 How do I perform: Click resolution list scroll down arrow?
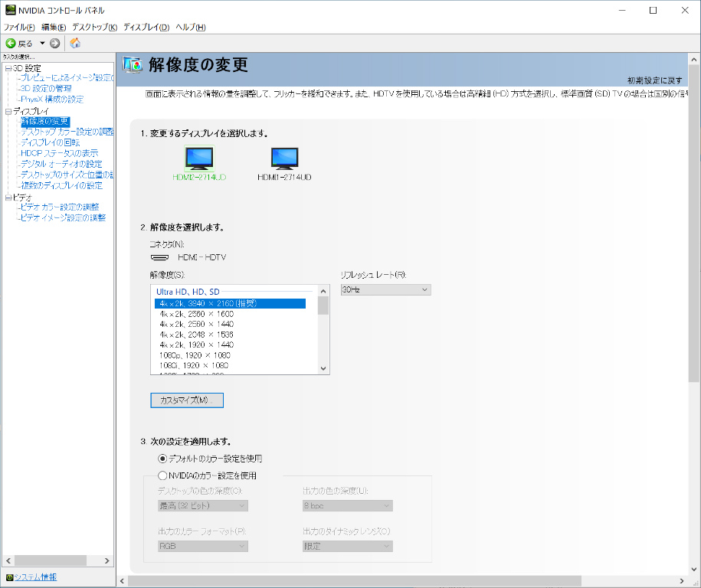[323, 368]
